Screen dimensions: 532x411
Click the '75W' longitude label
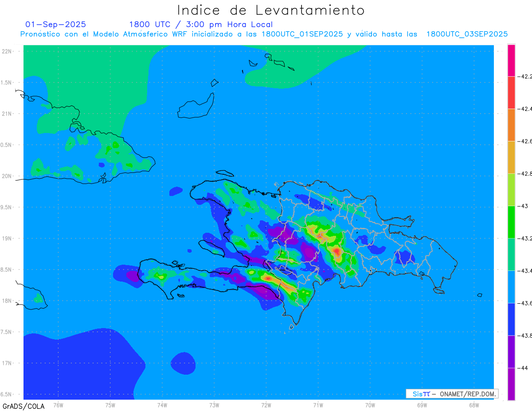(x=110, y=404)
